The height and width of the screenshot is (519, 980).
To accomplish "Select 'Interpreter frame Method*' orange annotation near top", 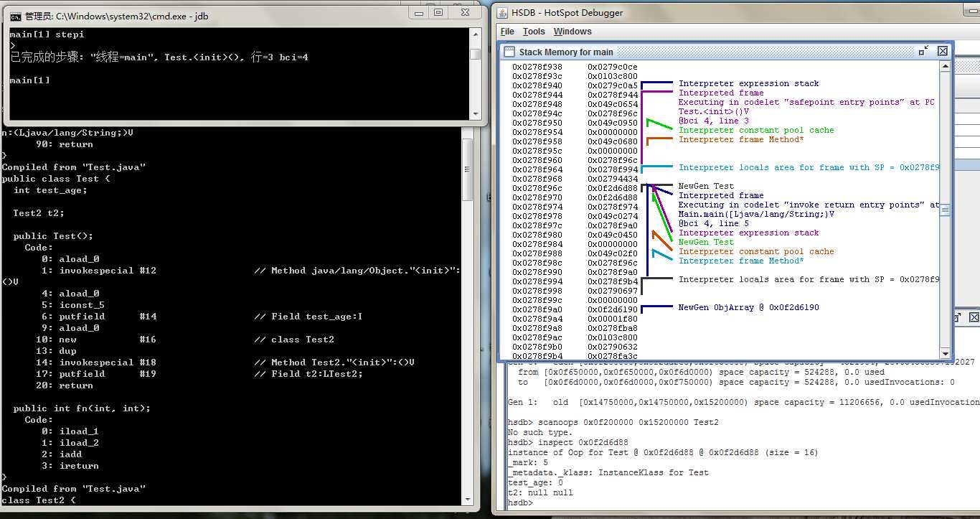I will tap(741, 139).
